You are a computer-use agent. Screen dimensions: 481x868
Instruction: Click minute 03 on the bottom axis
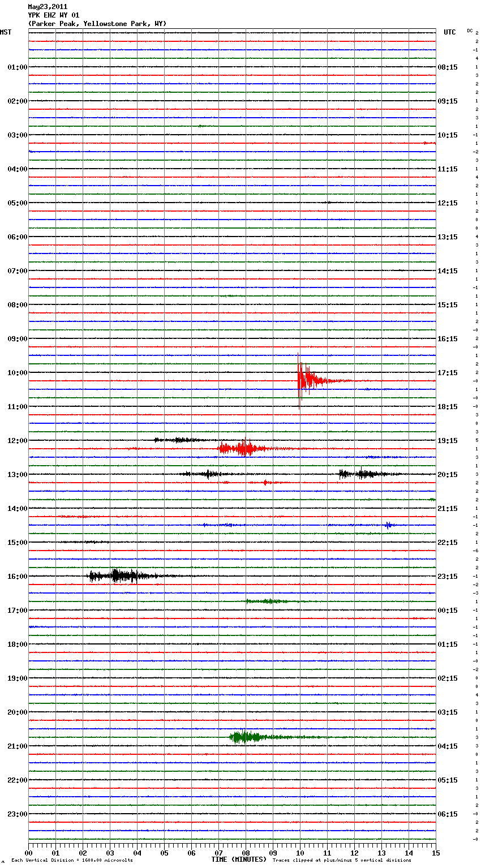(110, 853)
